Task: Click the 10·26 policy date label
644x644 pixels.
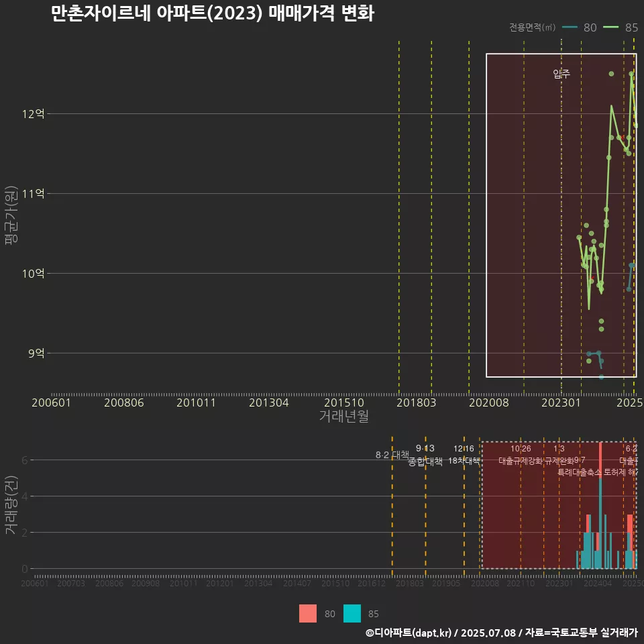Action: [x=521, y=449]
